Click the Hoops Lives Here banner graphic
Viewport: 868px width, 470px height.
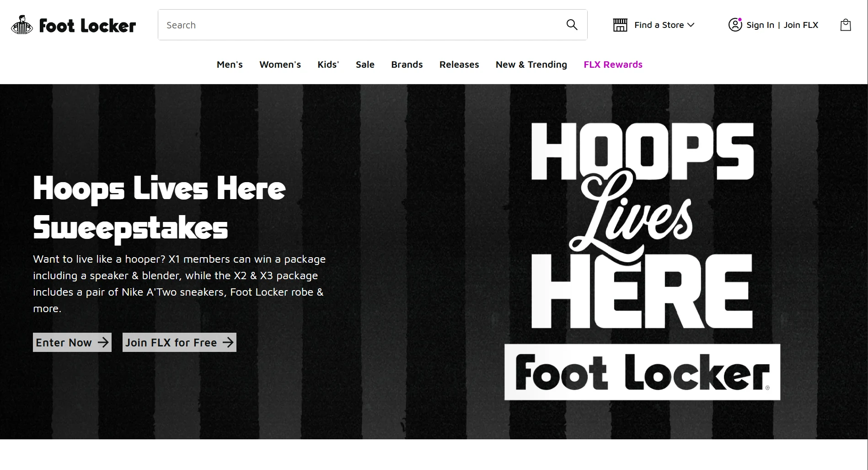click(x=642, y=261)
